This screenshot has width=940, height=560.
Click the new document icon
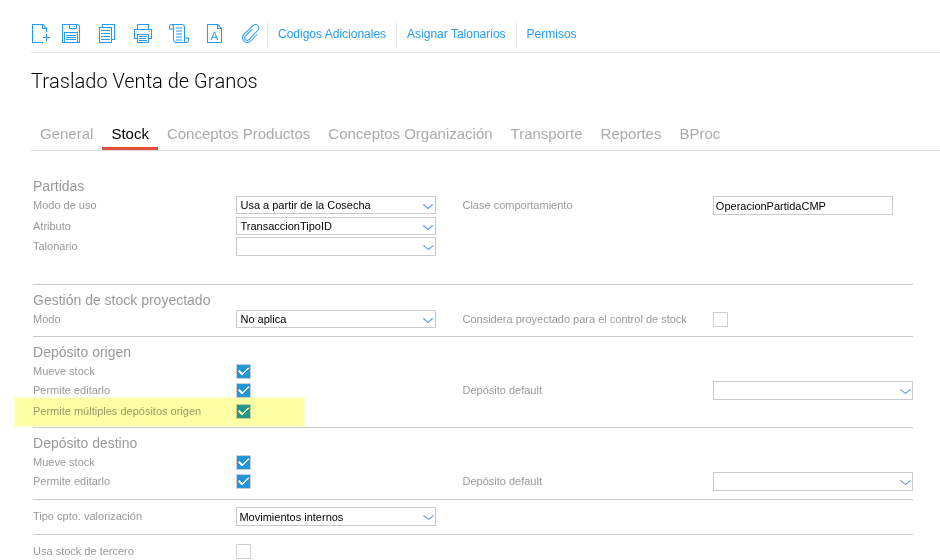coord(40,34)
